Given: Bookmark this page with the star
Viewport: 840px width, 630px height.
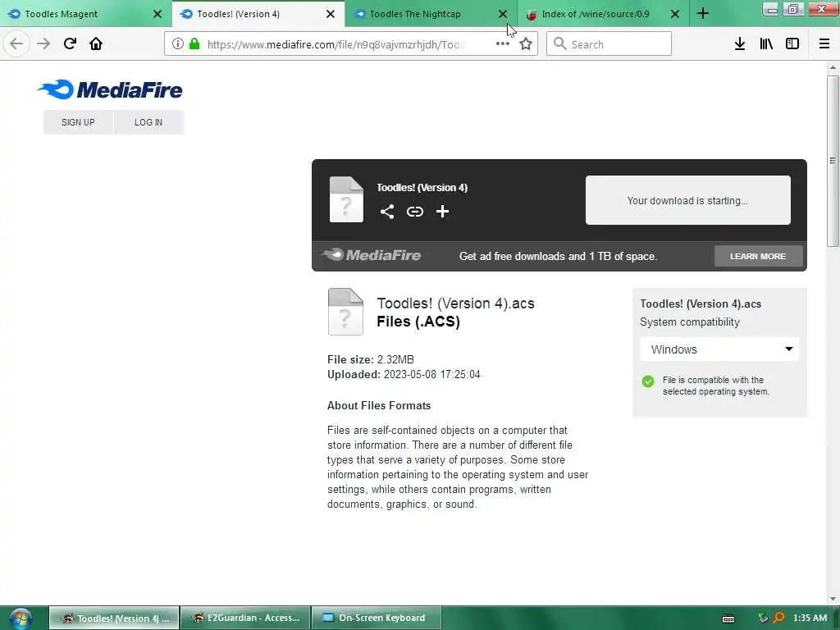Looking at the screenshot, I should point(526,44).
